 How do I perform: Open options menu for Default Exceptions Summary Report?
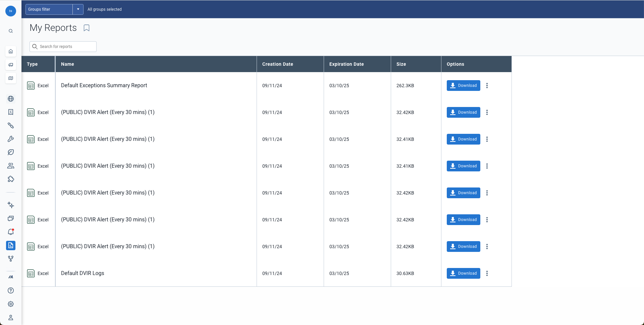[487, 86]
